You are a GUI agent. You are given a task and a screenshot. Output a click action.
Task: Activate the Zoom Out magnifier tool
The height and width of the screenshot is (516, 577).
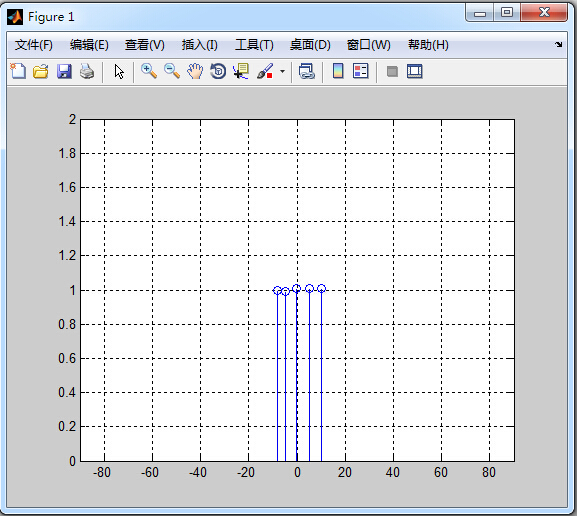pos(172,71)
